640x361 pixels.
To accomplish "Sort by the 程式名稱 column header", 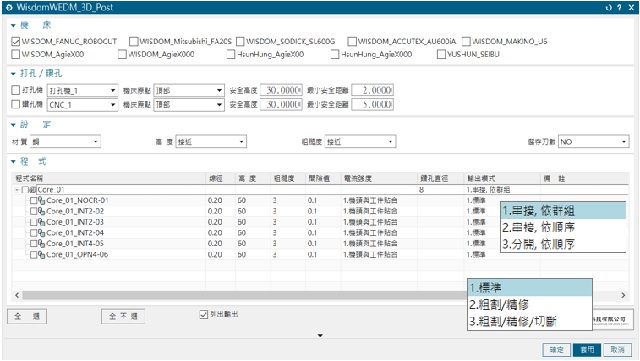I will 109,178.
